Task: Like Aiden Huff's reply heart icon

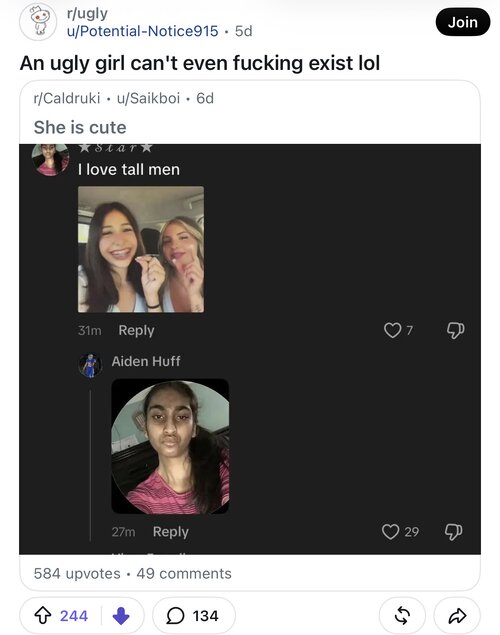Action: 391,531
